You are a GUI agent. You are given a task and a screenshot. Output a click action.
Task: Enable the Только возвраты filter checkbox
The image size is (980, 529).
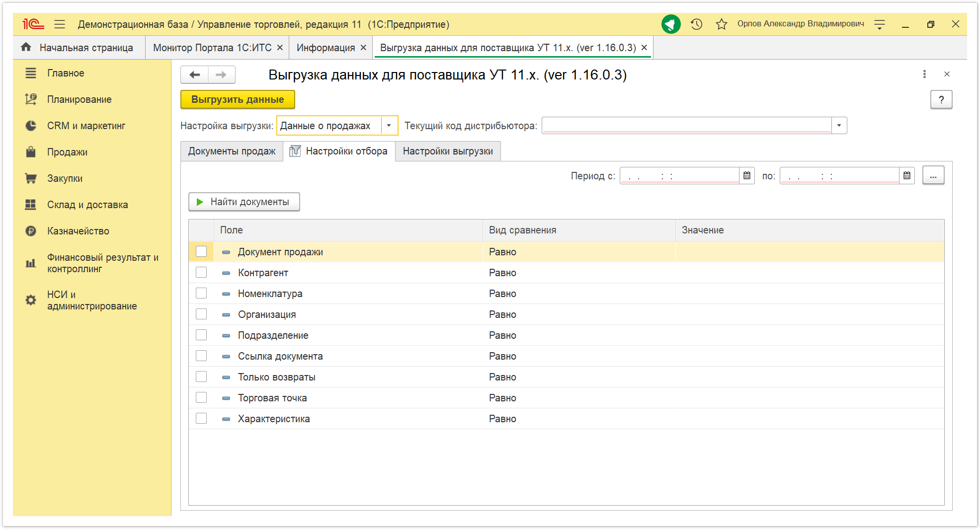point(201,377)
